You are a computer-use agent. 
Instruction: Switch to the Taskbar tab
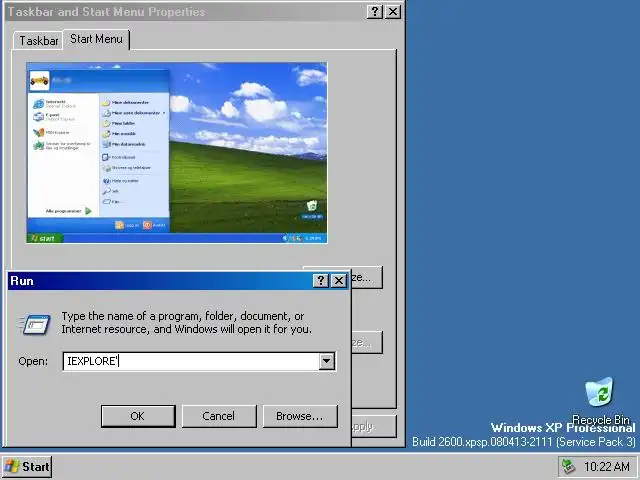38,41
